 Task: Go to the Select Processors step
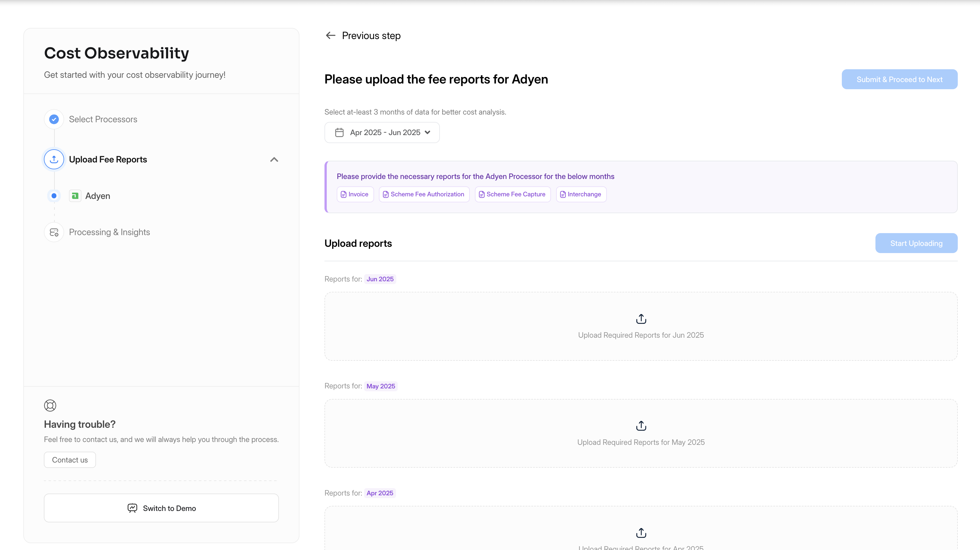[103, 119]
